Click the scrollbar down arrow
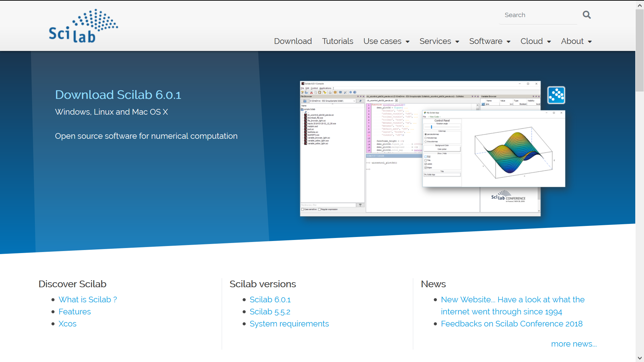The image size is (644, 362). 640,358
